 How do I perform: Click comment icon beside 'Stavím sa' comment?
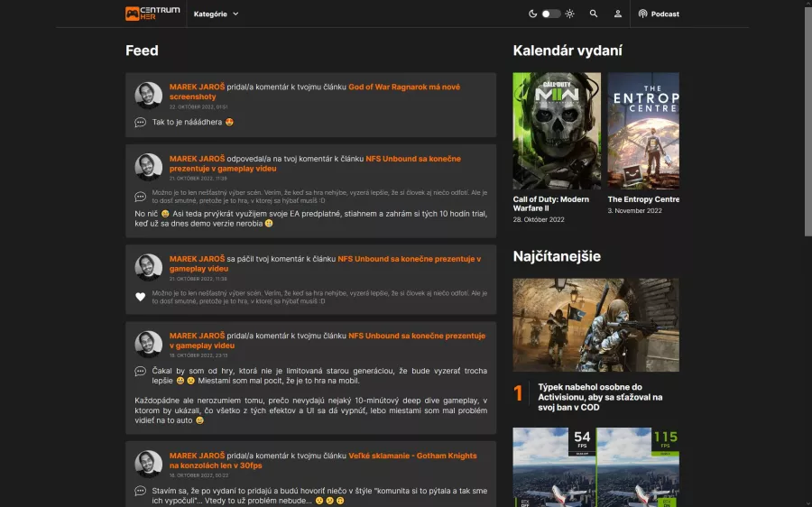141,491
